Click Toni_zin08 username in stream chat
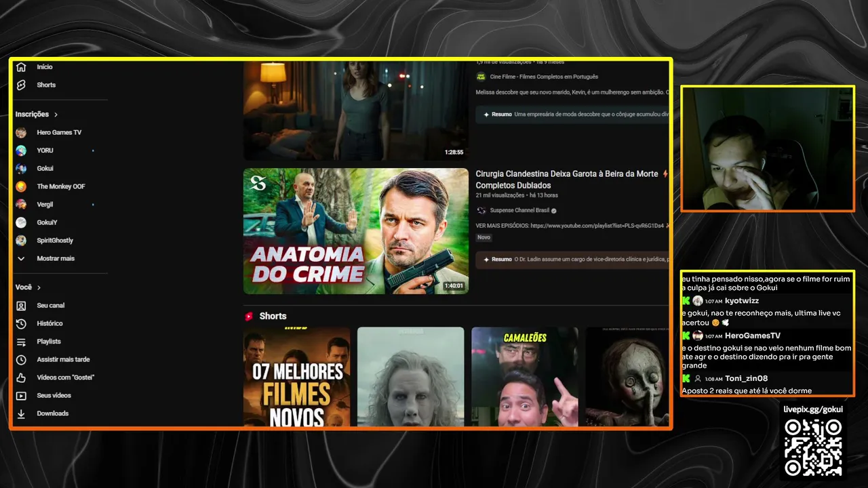The height and width of the screenshot is (488, 868). 747,378
